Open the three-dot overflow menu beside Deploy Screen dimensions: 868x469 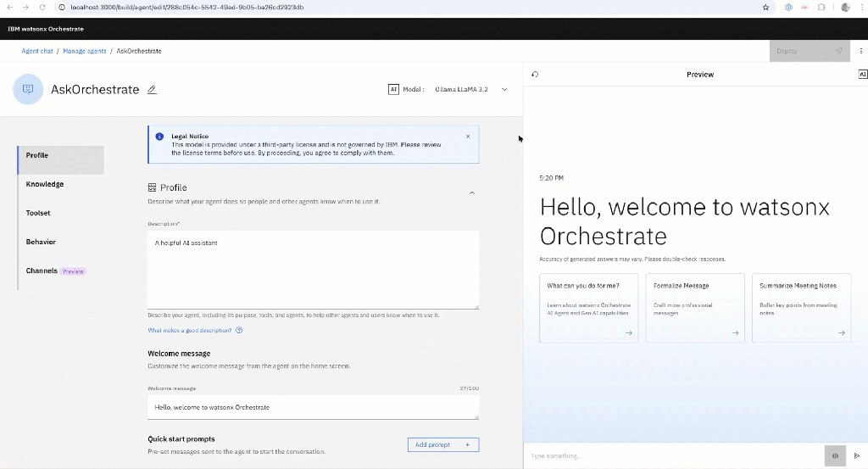point(861,51)
